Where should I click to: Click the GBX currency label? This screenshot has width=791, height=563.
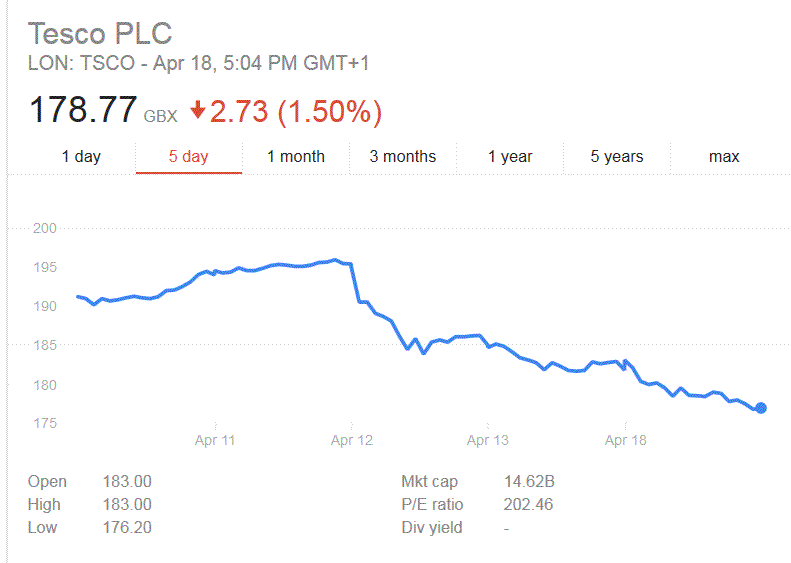point(160,116)
